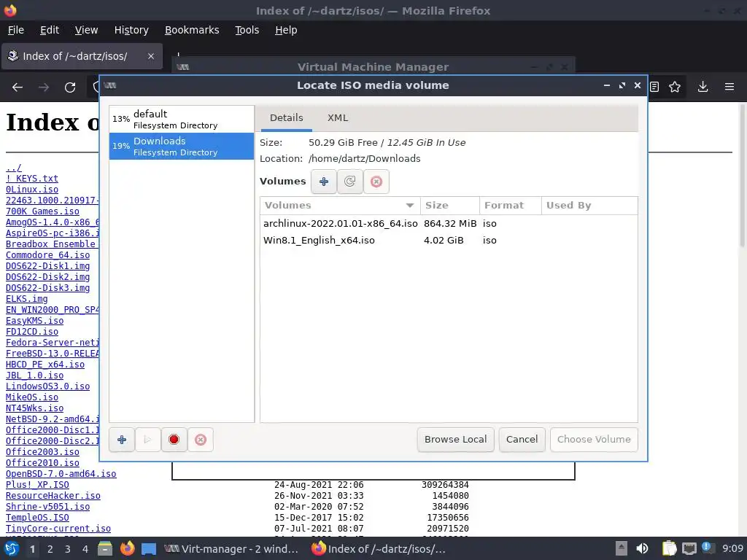Open the Firefox Help menu
Image resolution: width=747 pixels, height=560 pixels.
tap(286, 30)
